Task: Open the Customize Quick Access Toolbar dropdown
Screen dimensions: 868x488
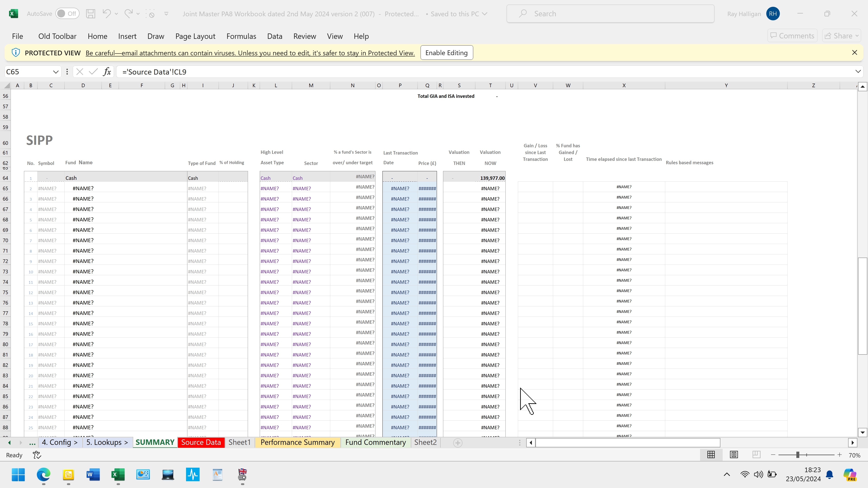Action: (166, 14)
